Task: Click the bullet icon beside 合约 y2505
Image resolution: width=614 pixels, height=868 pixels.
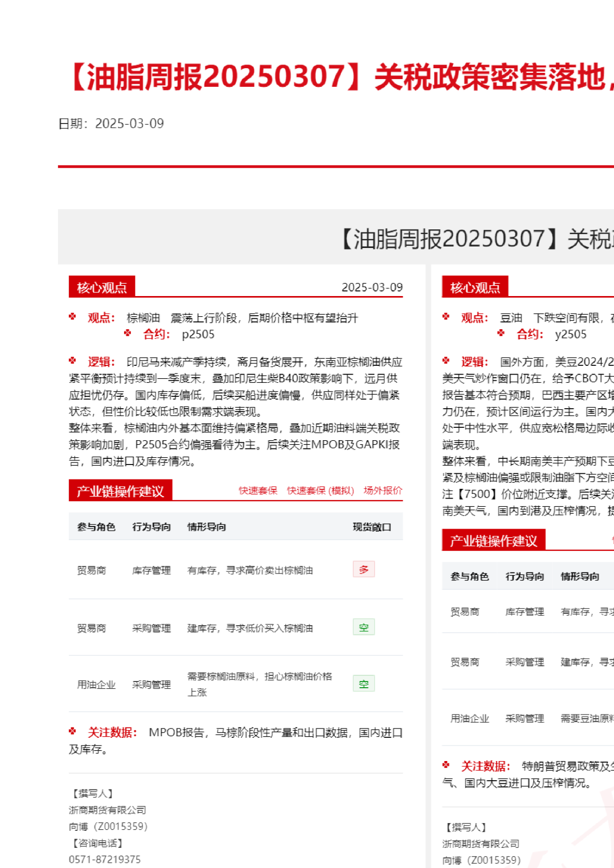Action: click(x=501, y=333)
